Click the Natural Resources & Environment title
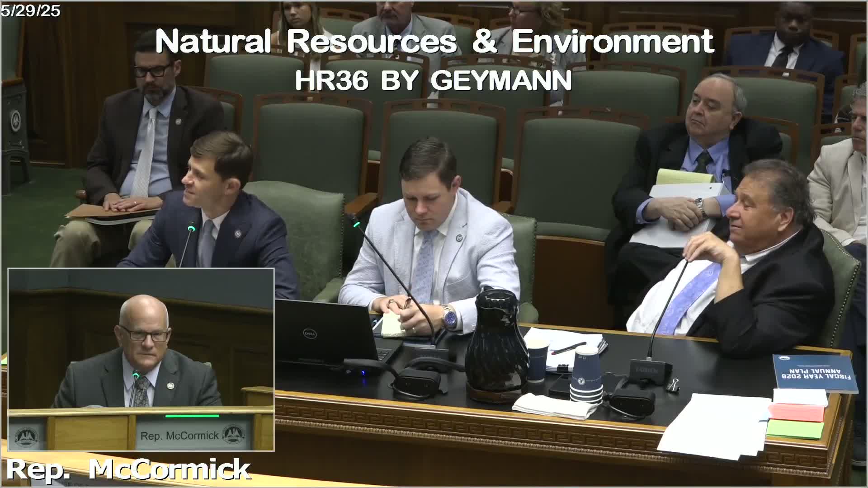This screenshot has height=488, width=868. (x=434, y=42)
